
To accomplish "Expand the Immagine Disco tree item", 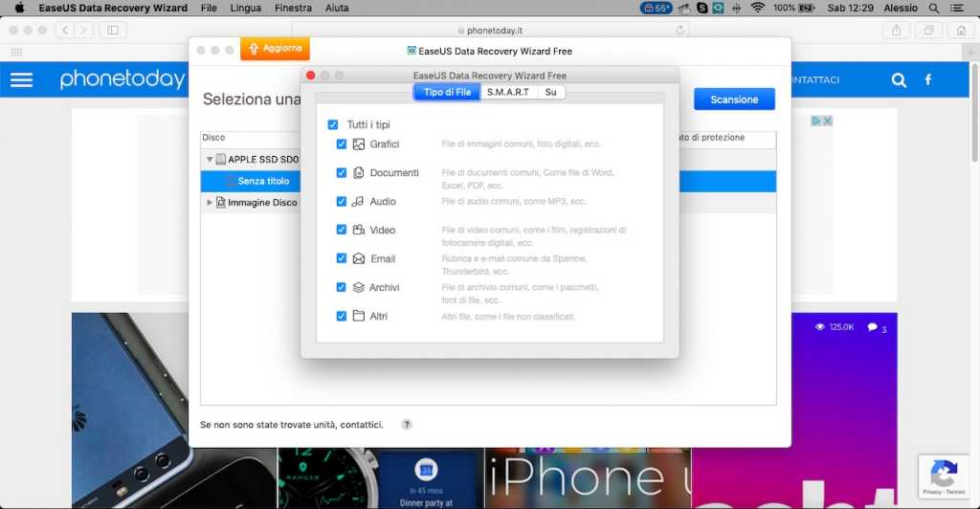I will click(210, 203).
